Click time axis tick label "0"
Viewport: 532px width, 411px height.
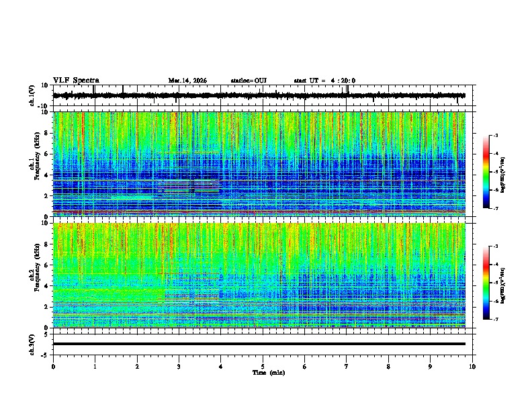53,367
